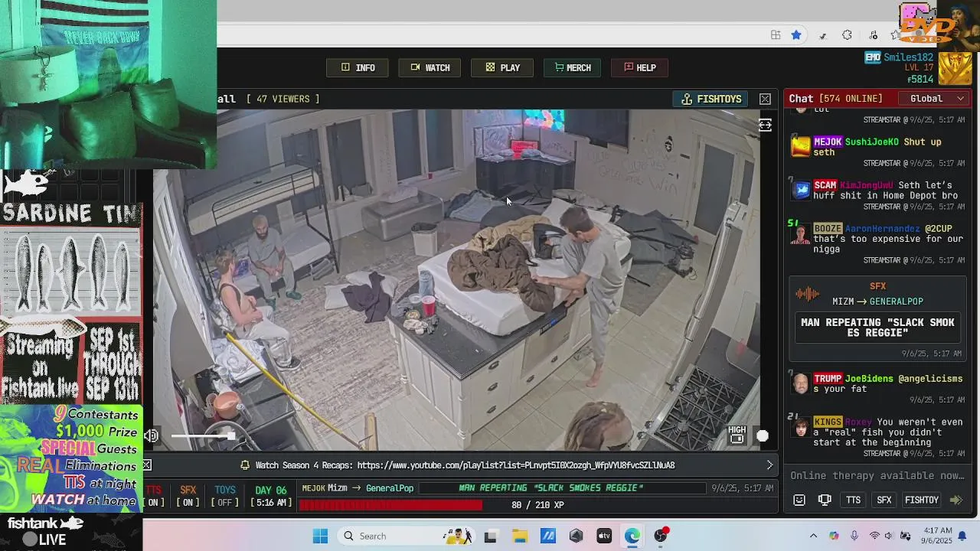Viewport: 980px width, 551px height.
Task: Send chat message with arrow icon
Action: (x=956, y=500)
